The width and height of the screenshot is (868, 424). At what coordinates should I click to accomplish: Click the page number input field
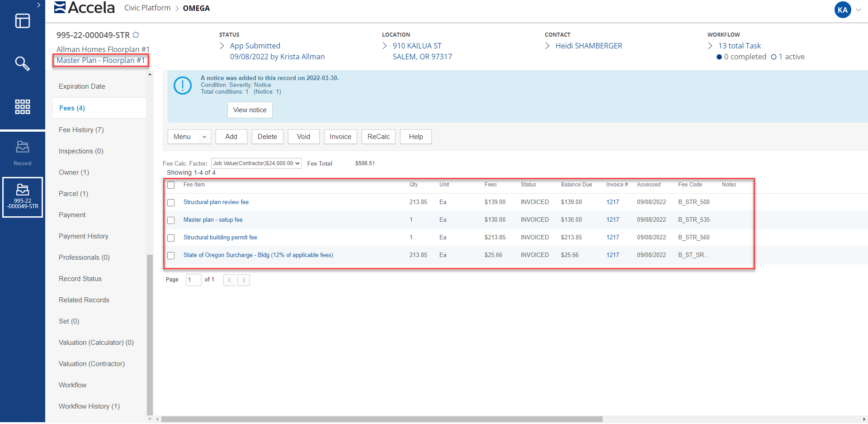click(193, 280)
